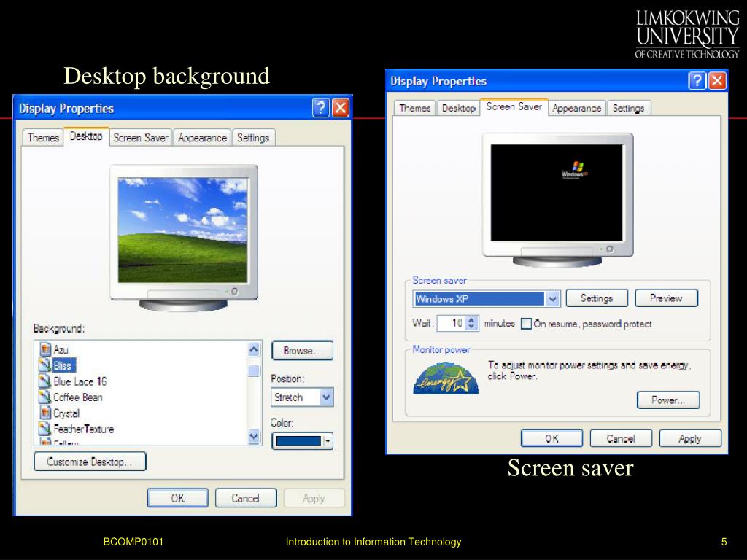
Task: Click the Bliss wallpaper icon
Action: pos(45,365)
